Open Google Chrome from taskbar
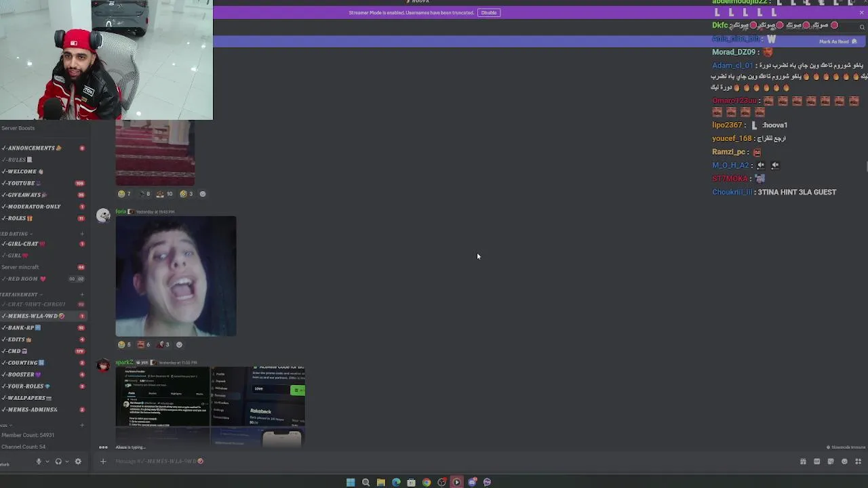 (x=427, y=483)
